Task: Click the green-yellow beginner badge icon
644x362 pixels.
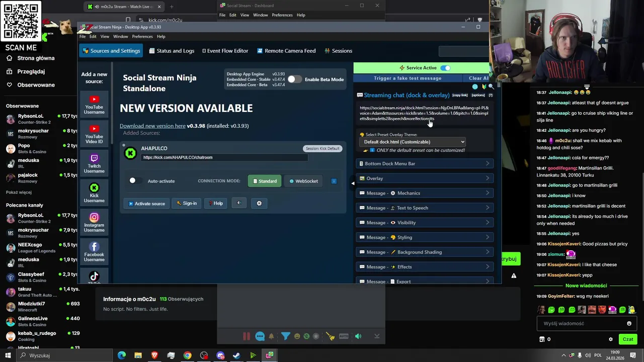Action: tap(484, 86)
